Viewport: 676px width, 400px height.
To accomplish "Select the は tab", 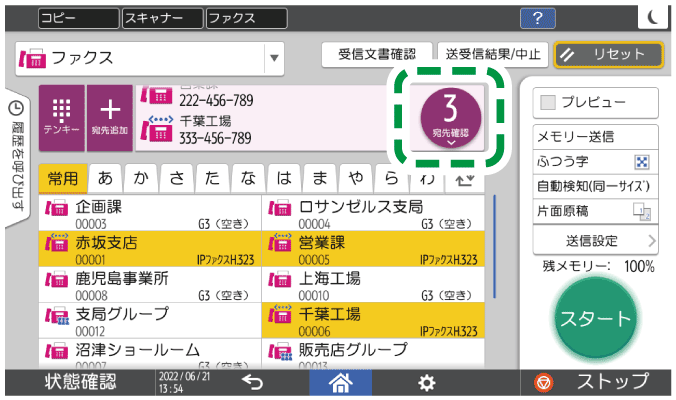I will (284, 178).
